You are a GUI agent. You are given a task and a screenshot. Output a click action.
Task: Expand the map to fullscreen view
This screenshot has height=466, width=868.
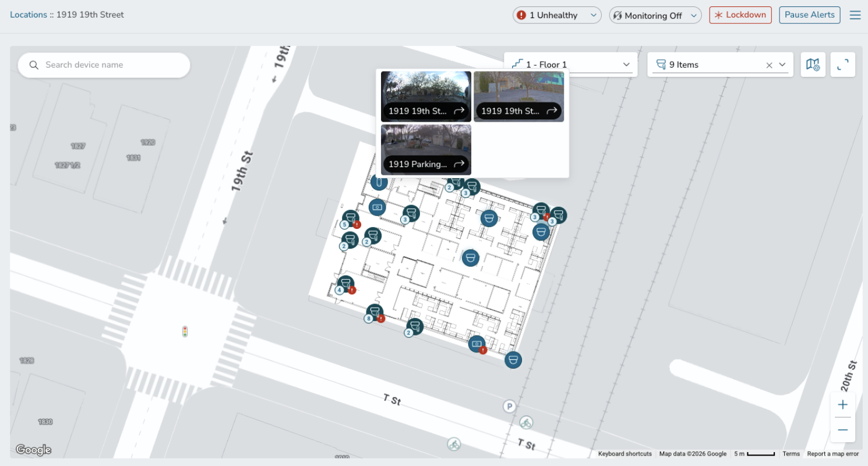[842, 64]
